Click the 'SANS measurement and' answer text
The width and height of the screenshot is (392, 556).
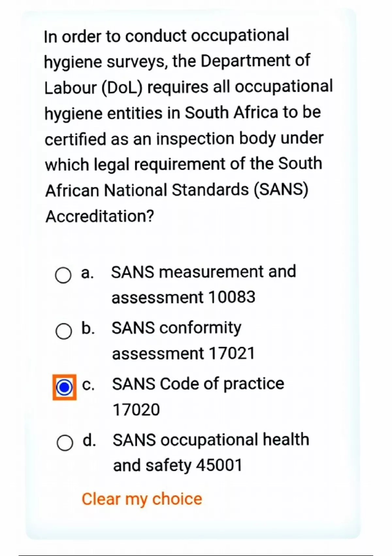pyautogui.click(x=204, y=272)
